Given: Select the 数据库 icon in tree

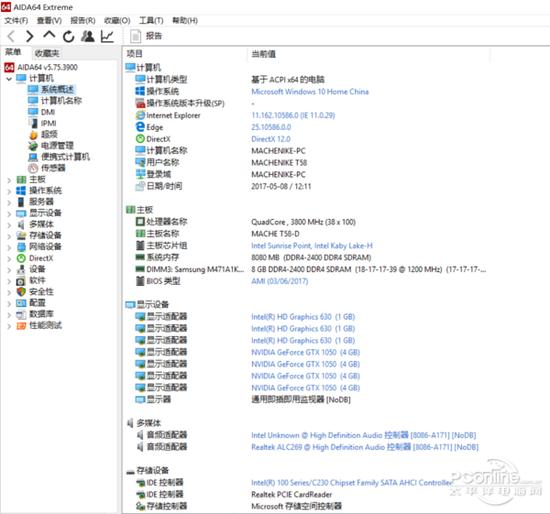Looking at the screenshot, I should click(21, 314).
